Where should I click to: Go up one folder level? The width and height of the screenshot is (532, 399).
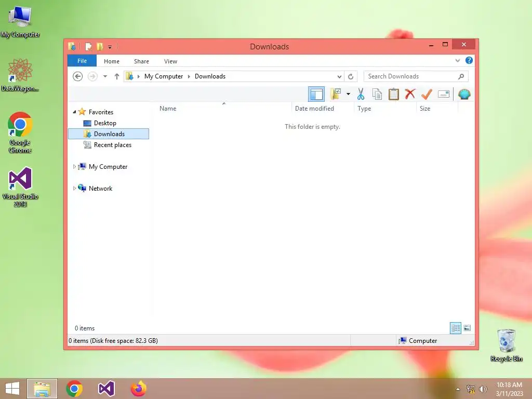[117, 76]
